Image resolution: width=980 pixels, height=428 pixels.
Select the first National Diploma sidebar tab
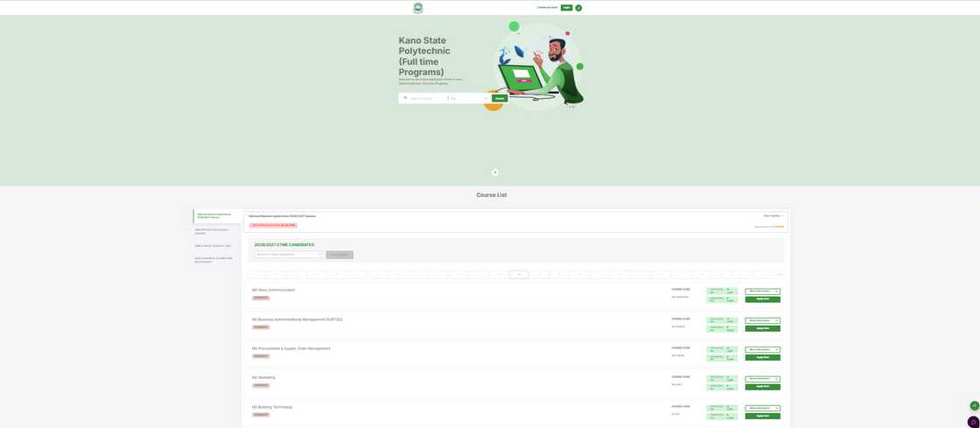click(x=217, y=216)
